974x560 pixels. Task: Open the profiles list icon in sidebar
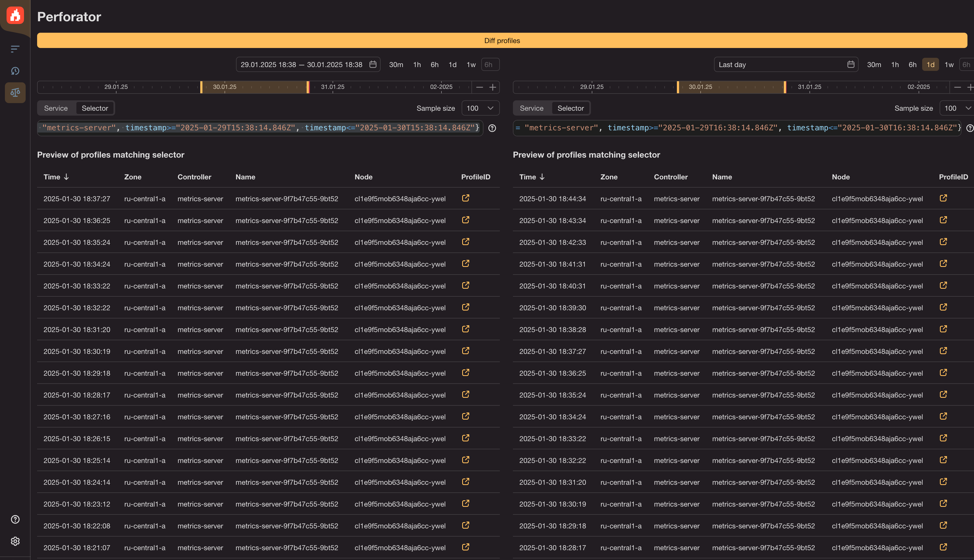(x=15, y=49)
